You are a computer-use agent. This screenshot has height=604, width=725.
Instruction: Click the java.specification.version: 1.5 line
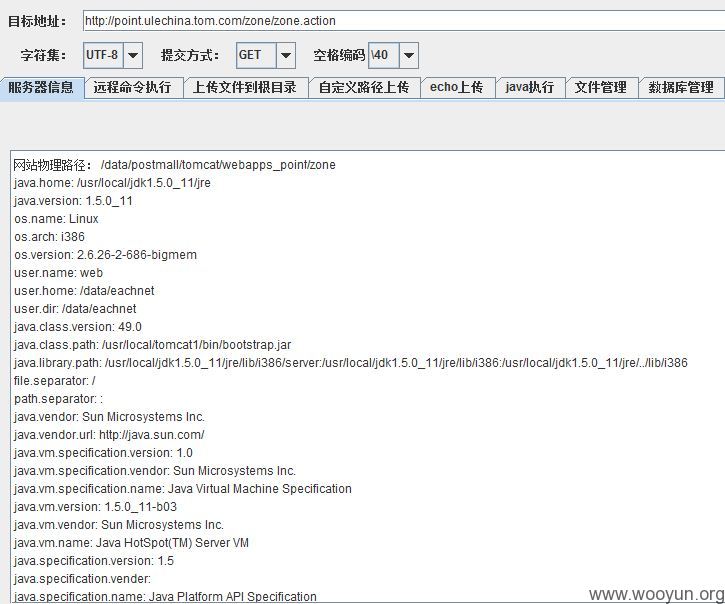click(94, 561)
